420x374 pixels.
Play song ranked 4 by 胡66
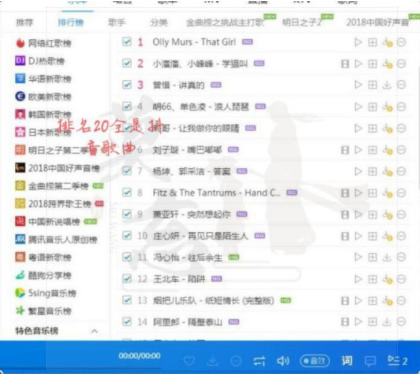pyautogui.click(x=358, y=107)
